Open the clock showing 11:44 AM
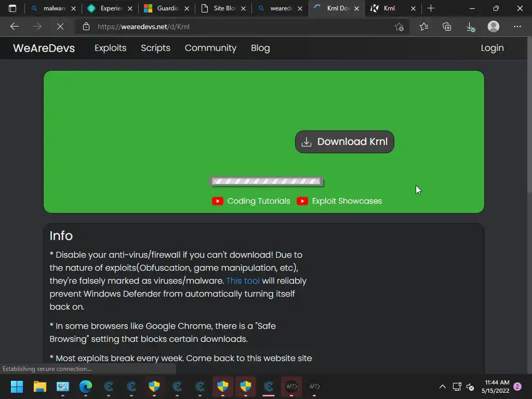The image size is (532, 399). coord(496,387)
